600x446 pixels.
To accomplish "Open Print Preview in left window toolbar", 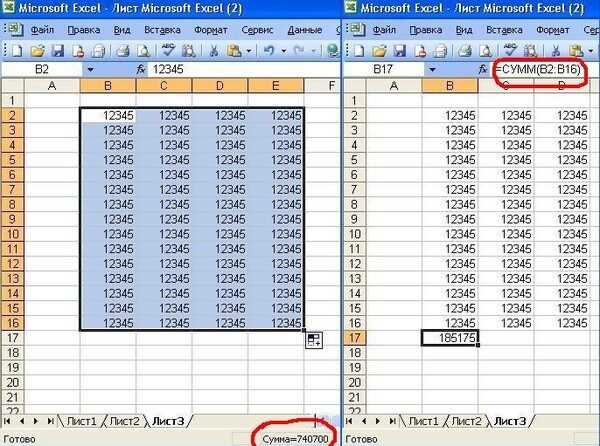I will [x=143, y=51].
